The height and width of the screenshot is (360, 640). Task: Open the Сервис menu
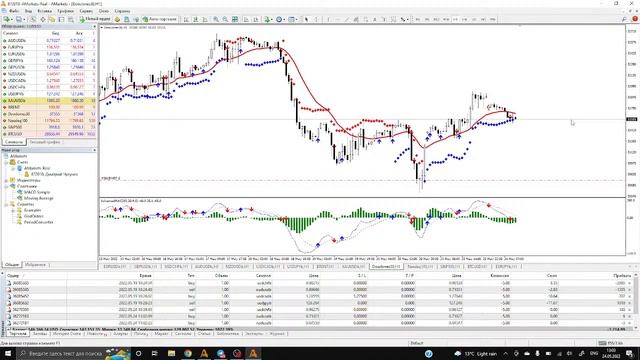pos(86,11)
